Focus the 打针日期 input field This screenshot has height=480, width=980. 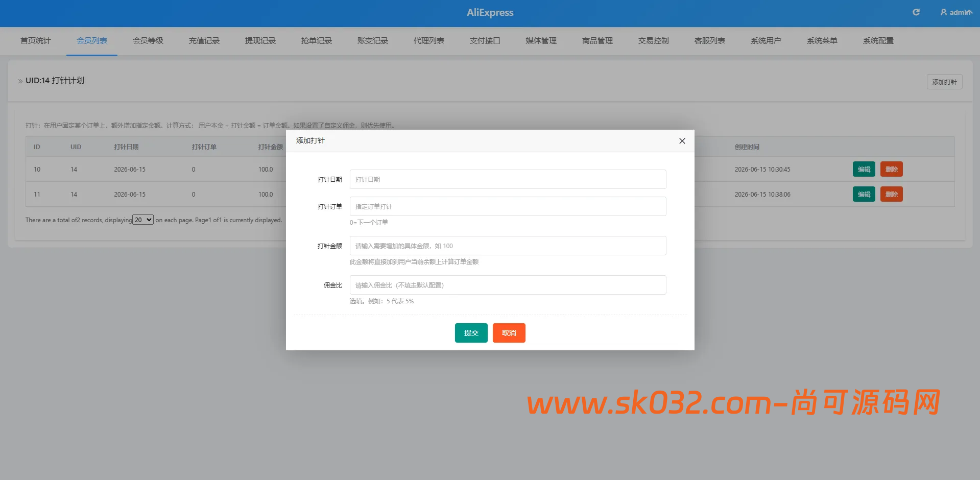click(508, 179)
